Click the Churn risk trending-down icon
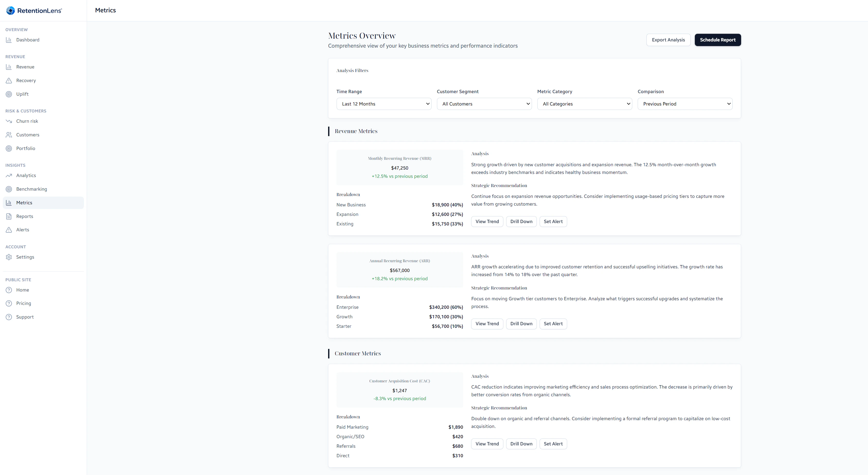868x475 pixels. [9, 121]
